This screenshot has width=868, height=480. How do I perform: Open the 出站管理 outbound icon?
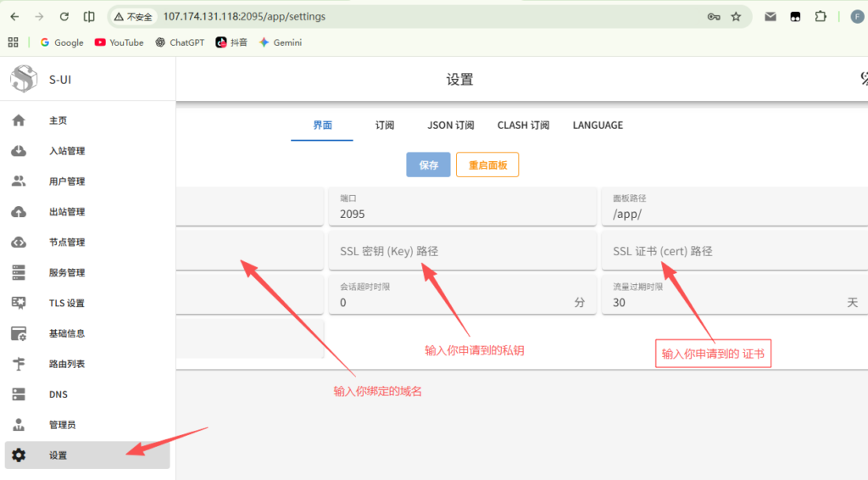pos(19,212)
